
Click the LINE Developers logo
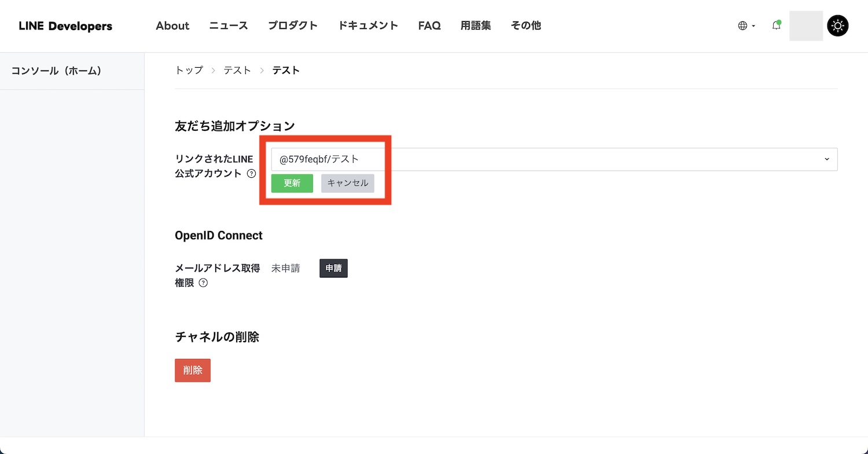coord(65,26)
